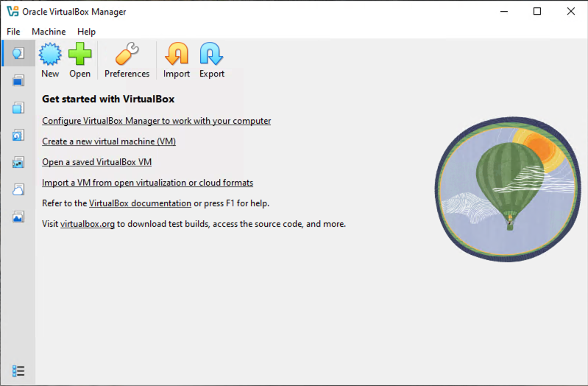Click the hot air balloon illustration
Screen dimensions: 588x386
click(x=508, y=189)
